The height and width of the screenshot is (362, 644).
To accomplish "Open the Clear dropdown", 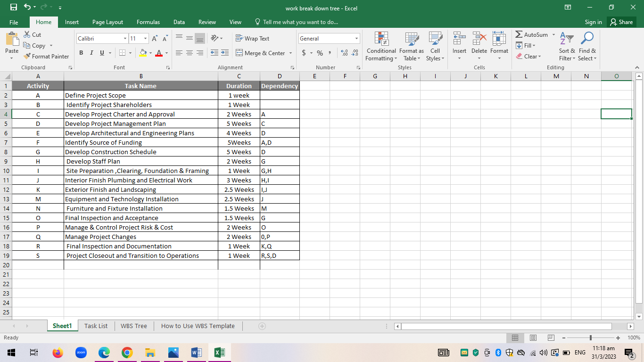I will [x=528, y=57].
